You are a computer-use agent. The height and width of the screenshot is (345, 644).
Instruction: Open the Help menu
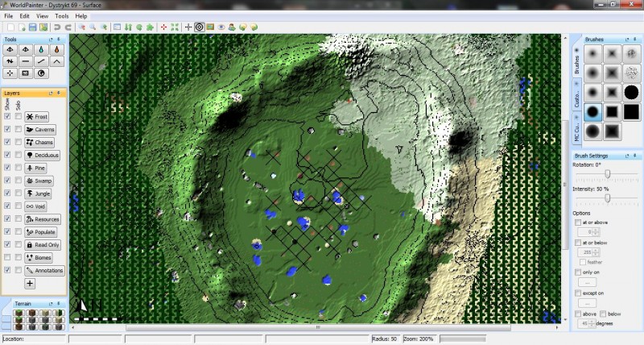tap(81, 16)
